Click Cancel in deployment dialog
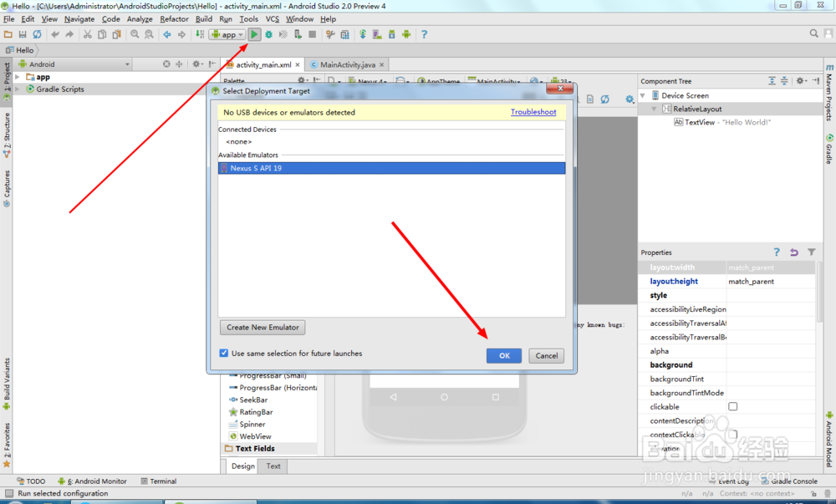 (547, 355)
